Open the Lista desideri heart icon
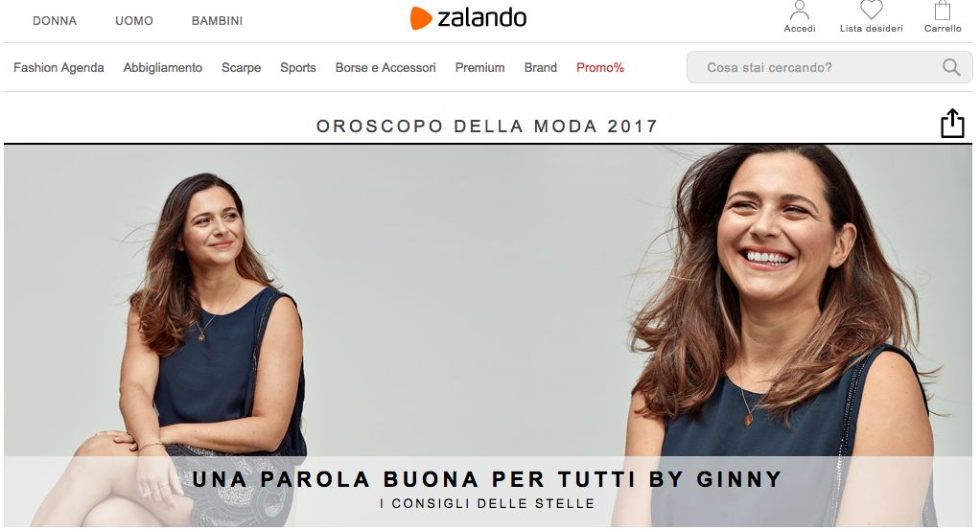This screenshot has width=980, height=530. (872, 10)
